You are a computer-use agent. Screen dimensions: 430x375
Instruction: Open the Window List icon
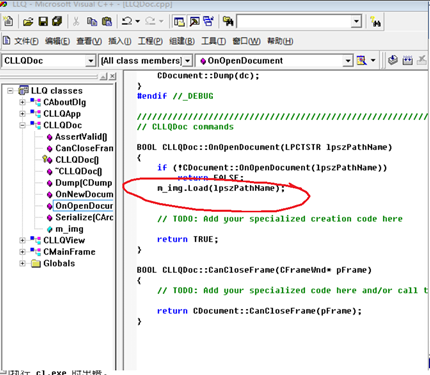coord(209,22)
